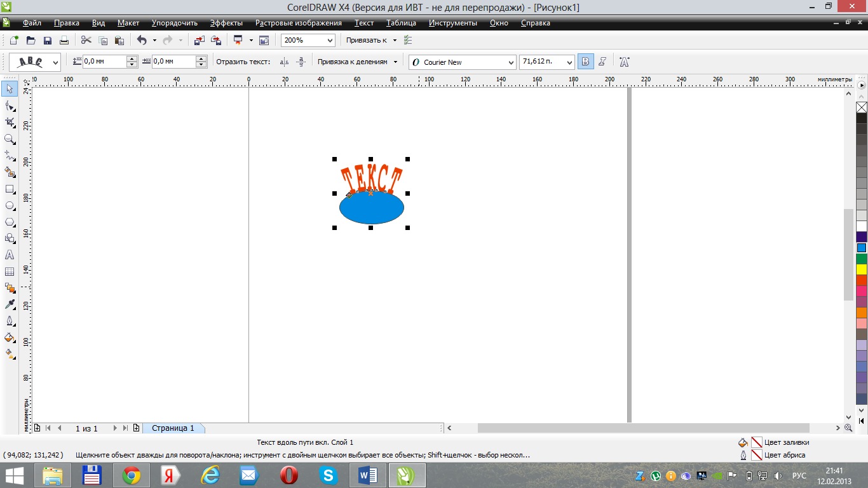This screenshot has height=488, width=868.
Task: Activate the Text tool
Action: tap(10, 255)
